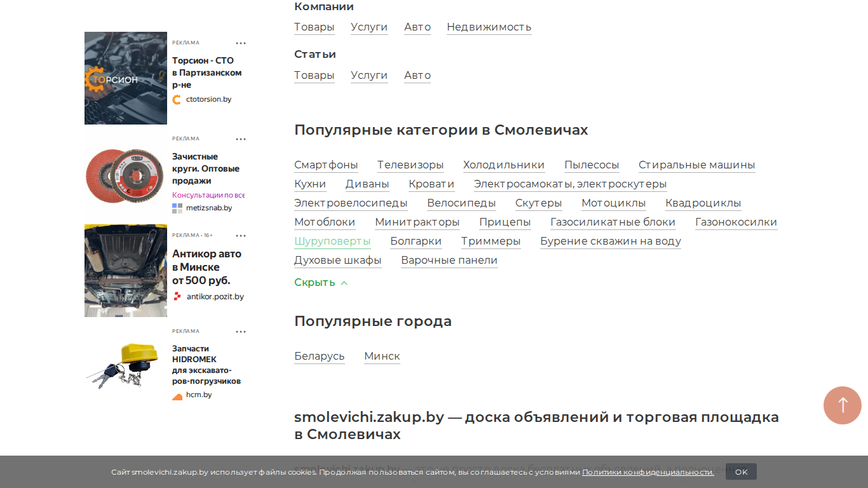Open Товары under Статьи
Screen dimensions: 868x488
pos(314,76)
